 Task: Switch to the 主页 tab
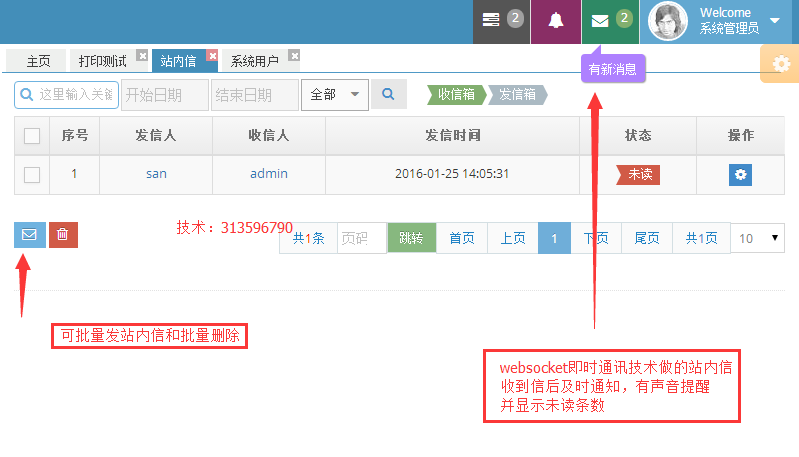pyautogui.click(x=38, y=61)
